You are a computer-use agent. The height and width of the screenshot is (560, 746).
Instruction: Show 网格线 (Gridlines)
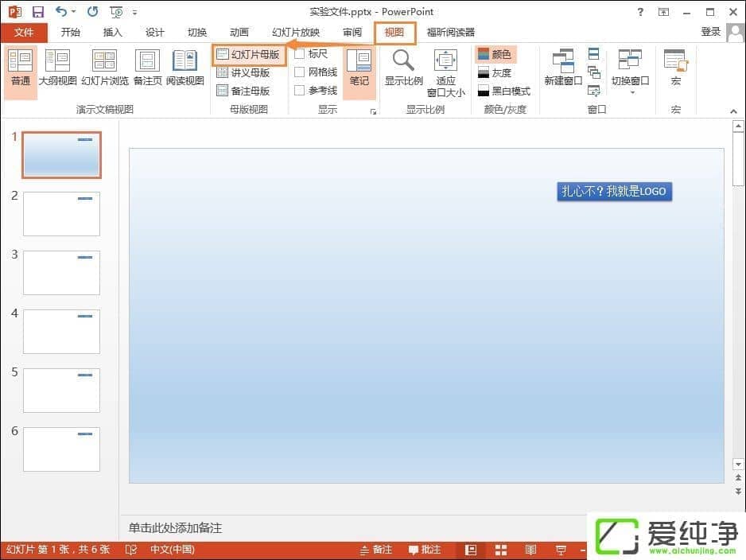[x=299, y=72]
